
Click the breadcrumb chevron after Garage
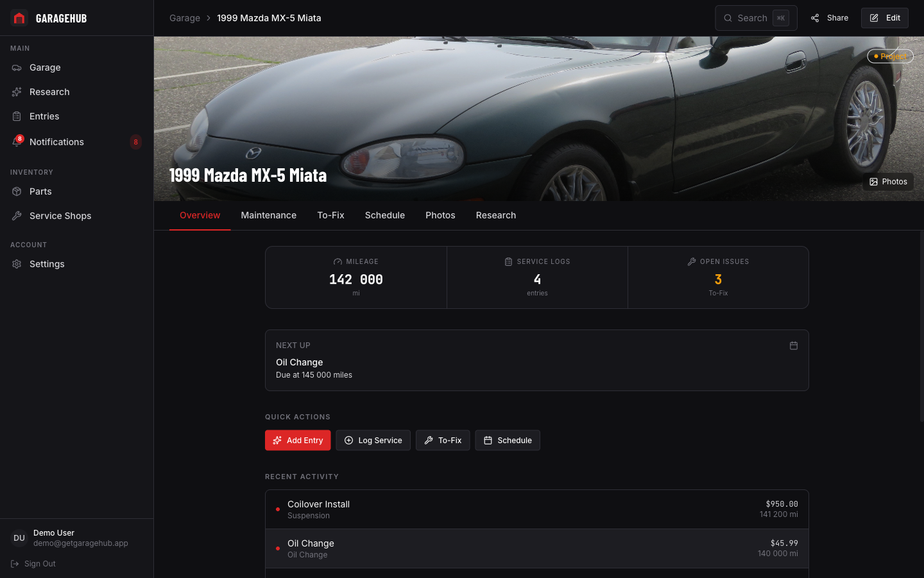pyautogui.click(x=209, y=18)
